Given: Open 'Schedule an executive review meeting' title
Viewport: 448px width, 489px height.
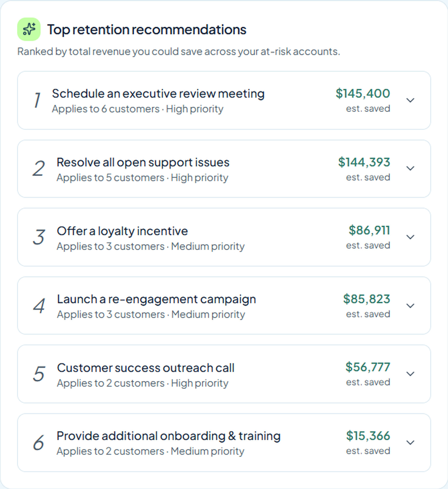Looking at the screenshot, I should click(158, 94).
